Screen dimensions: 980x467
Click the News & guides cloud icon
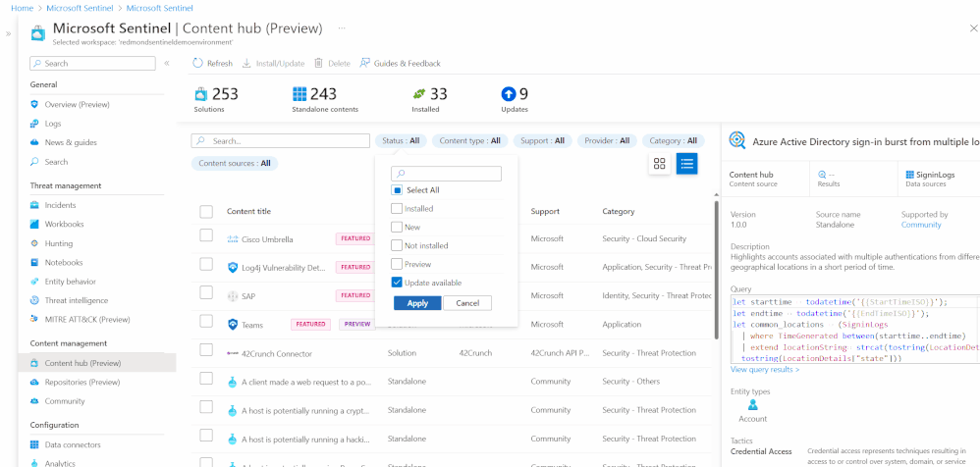(34, 142)
